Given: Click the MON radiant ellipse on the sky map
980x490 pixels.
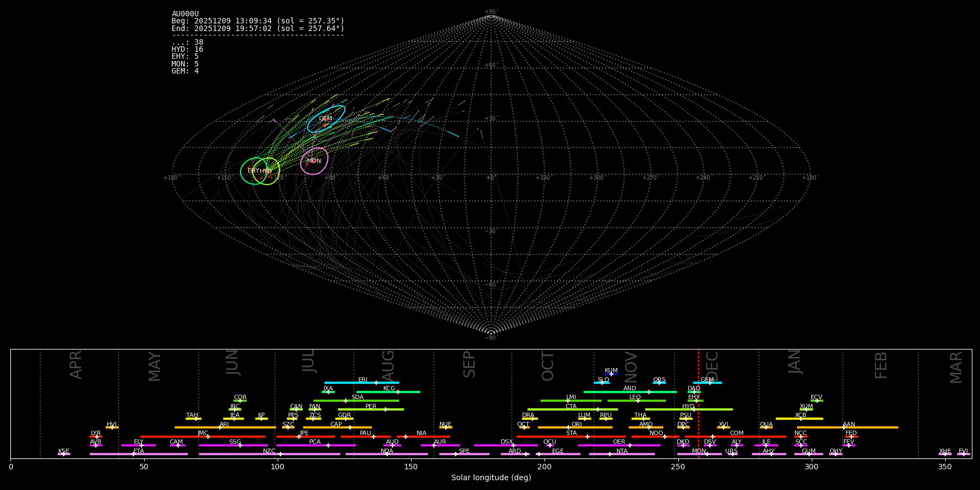Looking at the screenshot, I should 314,161.
